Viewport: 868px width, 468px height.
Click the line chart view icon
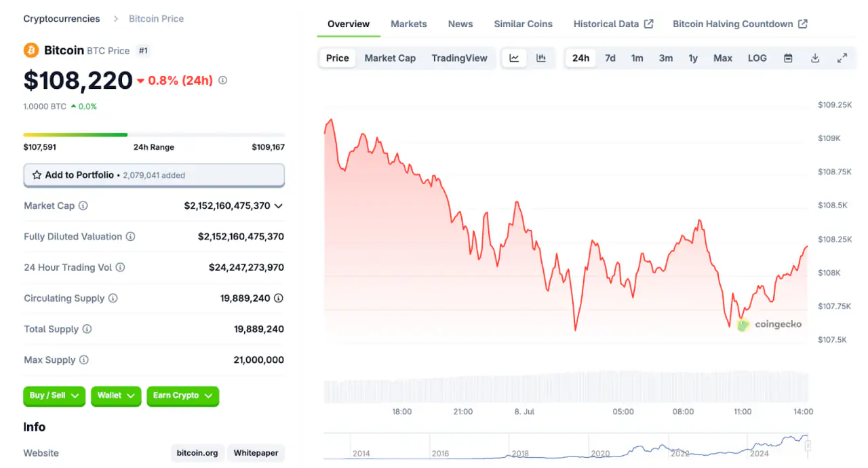(514, 58)
